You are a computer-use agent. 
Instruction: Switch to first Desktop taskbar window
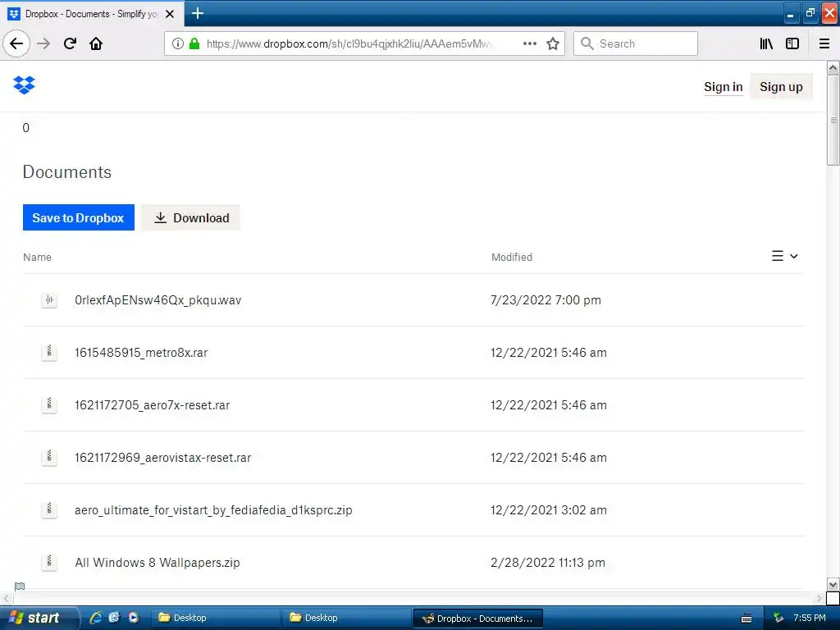(x=215, y=618)
